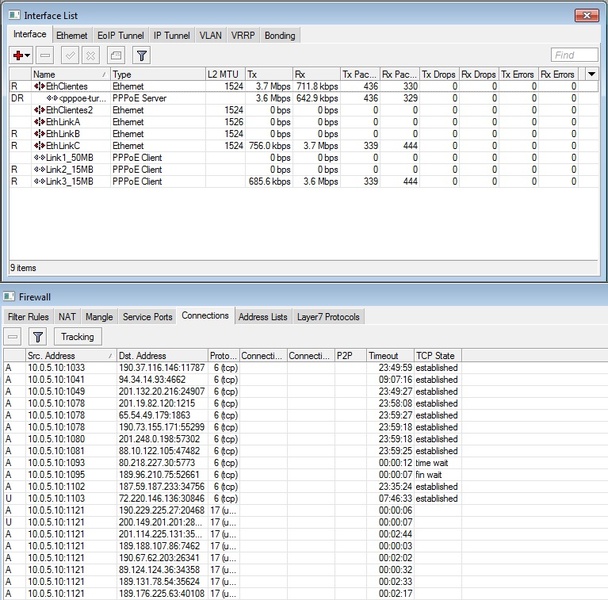Click the remove button in Firewall toolbar
Screen dimensions: 608x600
pos(12,337)
